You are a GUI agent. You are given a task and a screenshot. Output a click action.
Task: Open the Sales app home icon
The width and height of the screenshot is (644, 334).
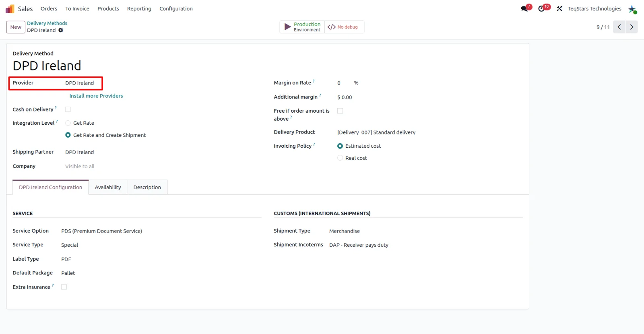click(x=10, y=9)
